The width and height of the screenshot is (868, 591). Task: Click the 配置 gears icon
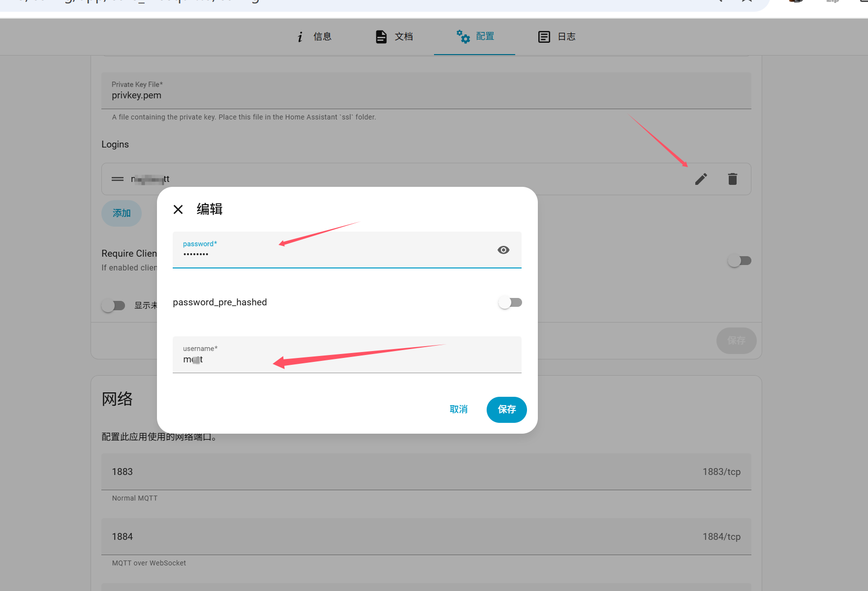[463, 36]
